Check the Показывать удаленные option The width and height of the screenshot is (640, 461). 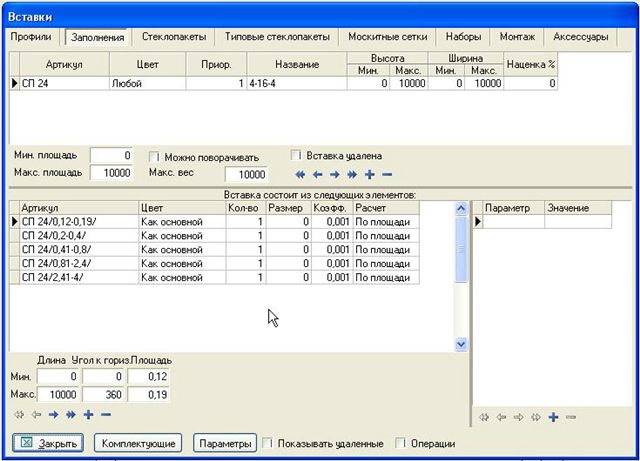(267, 443)
